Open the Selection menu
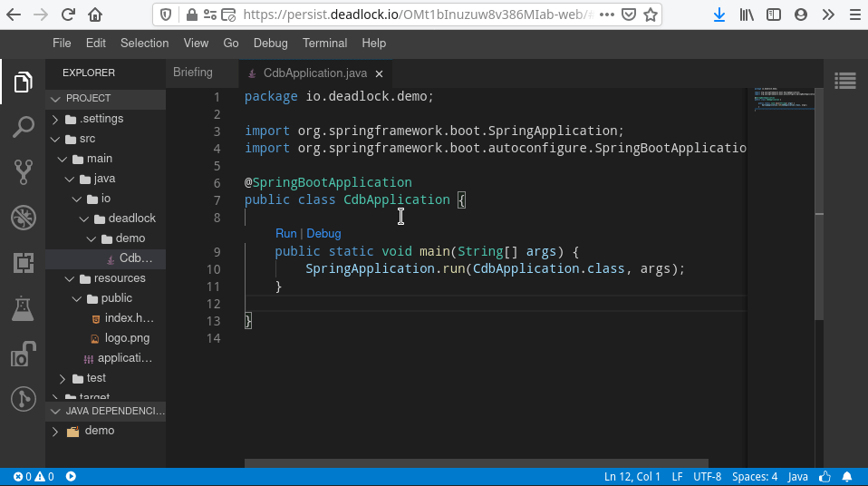Viewport: 868px width, 486px height. (x=144, y=44)
